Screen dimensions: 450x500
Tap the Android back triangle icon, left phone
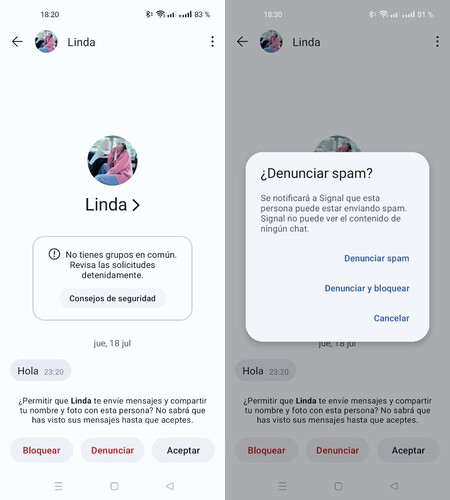[x=170, y=486]
